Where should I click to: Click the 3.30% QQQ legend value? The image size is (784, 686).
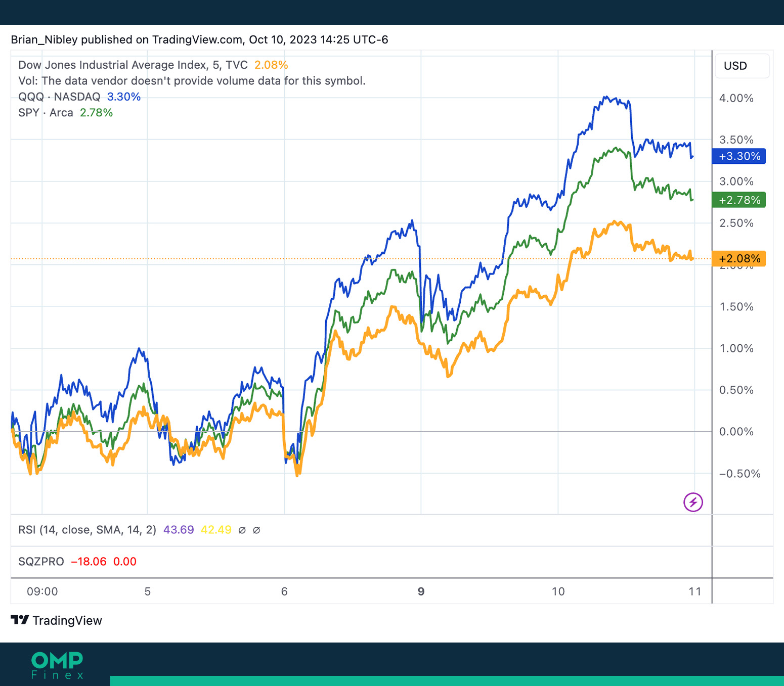pos(124,97)
